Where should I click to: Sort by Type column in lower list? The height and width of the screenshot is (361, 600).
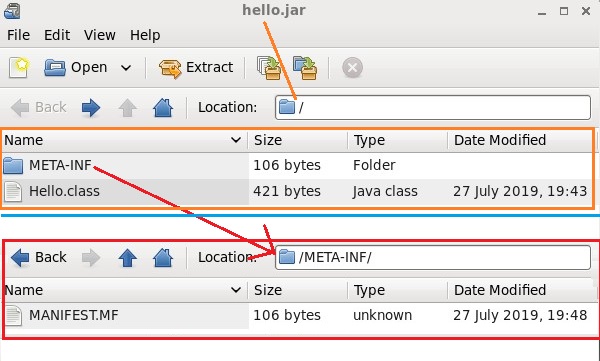(398, 290)
